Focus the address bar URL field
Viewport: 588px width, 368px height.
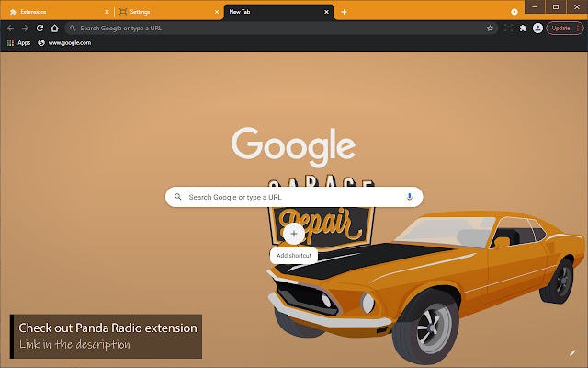[x=281, y=29]
